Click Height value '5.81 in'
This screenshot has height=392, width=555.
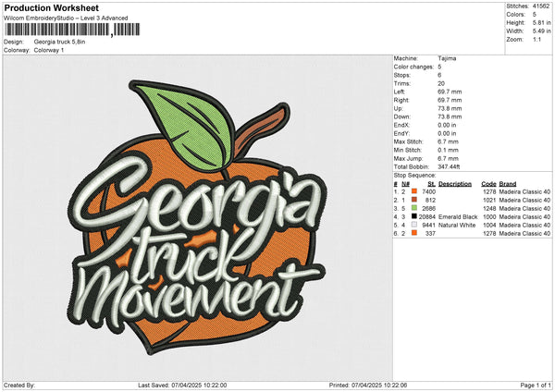[x=541, y=22]
